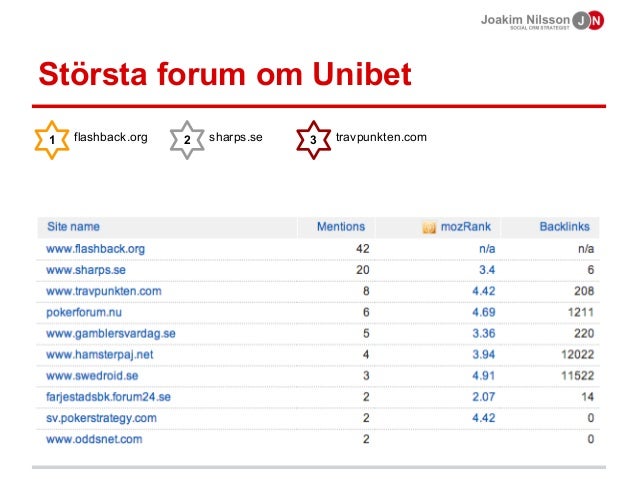The width and height of the screenshot is (638, 479).
Task: Sort by Backlinks column header
Action: (x=564, y=227)
